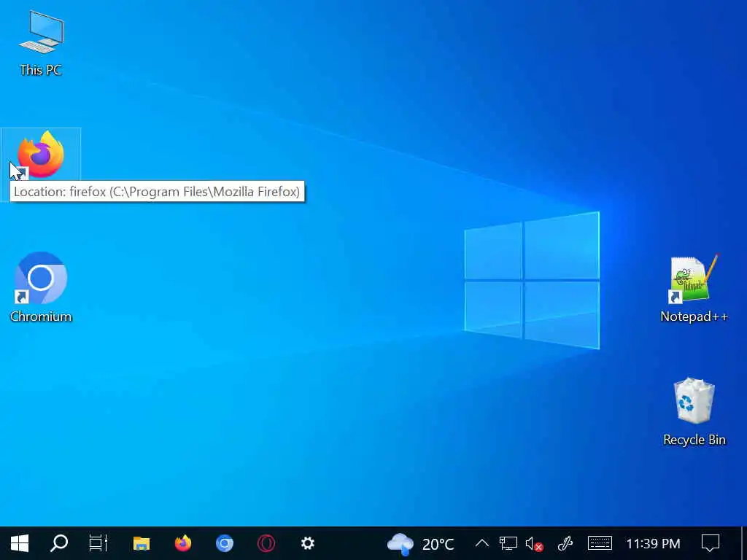Open the weather cloud widget
Viewport: 747px width, 560px height.
[x=400, y=544]
